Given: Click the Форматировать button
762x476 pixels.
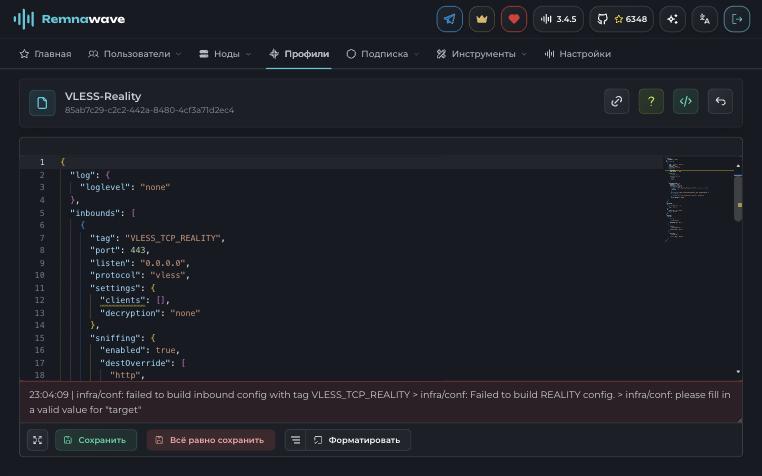Looking at the screenshot, I should point(358,440).
